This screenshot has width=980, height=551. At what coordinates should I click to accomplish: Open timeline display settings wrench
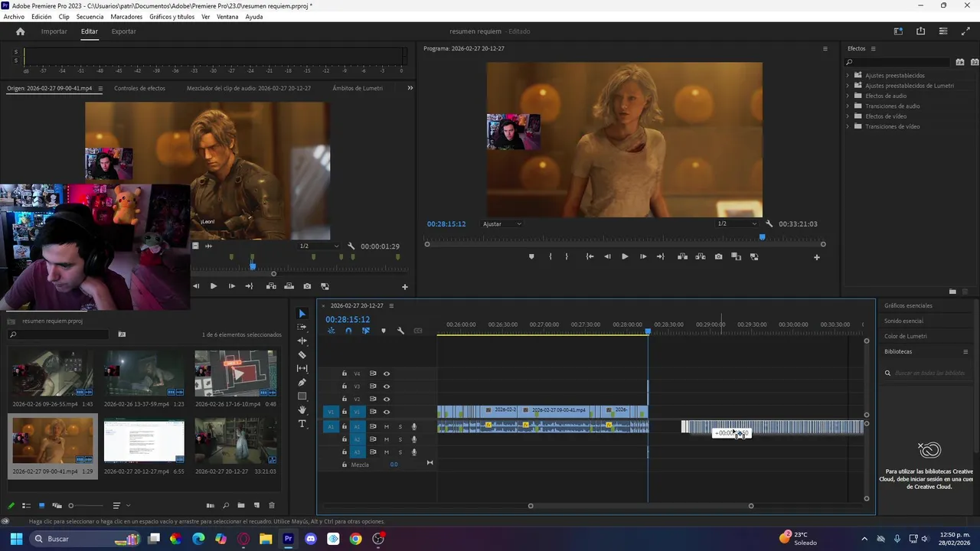pos(400,331)
